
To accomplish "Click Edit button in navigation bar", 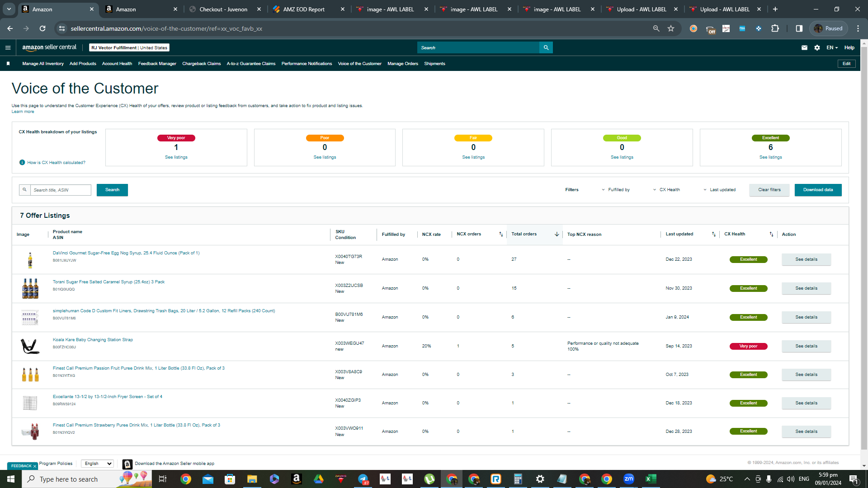I will [846, 64].
